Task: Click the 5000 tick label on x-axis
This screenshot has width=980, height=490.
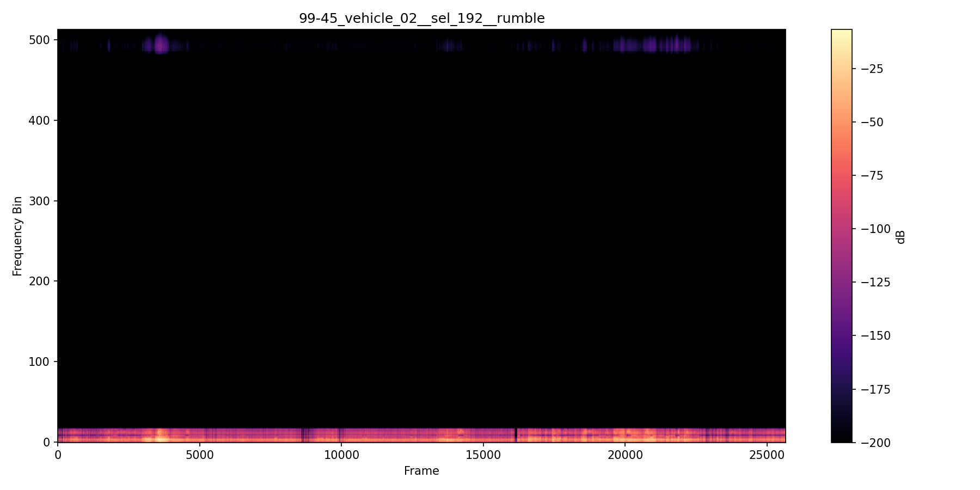Action: (x=200, y=454)
